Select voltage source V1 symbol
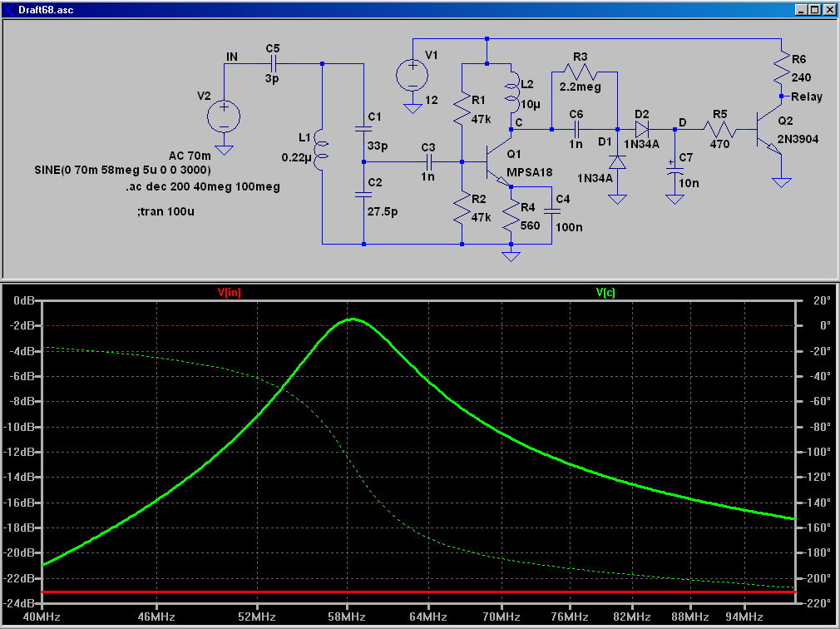Screen dimensions: 840x629 413,75
